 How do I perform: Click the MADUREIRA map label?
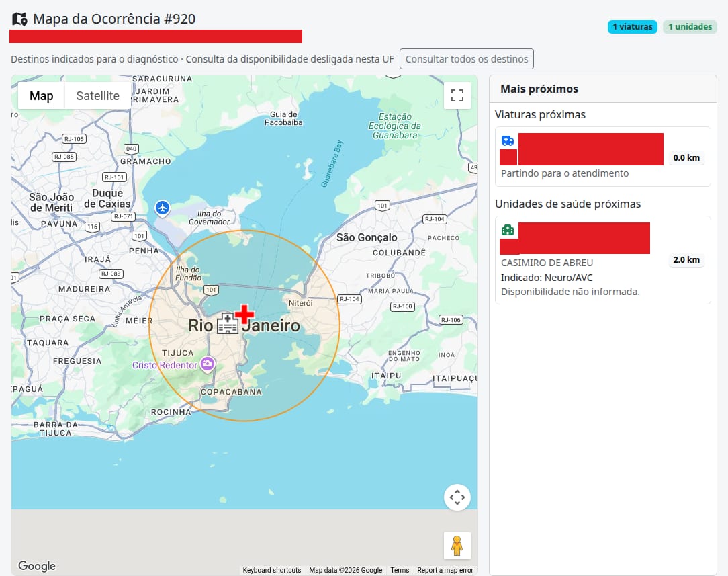(x=85, y=289)
